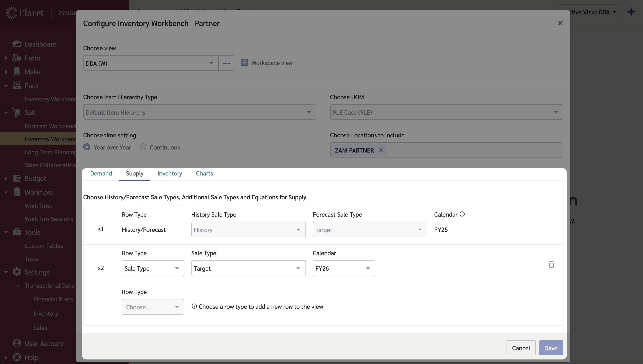This screenshot has height=364, width=643.
Task: Switch to the Inventory tab
Action: click(x=169, y=174)
